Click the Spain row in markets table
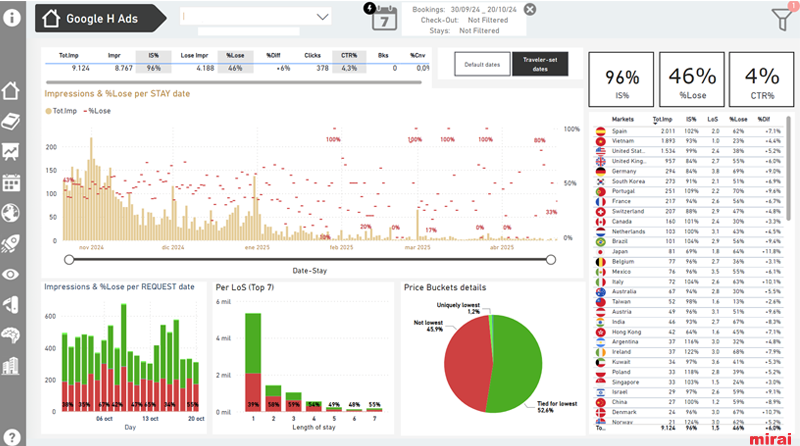 coord(689,131)
